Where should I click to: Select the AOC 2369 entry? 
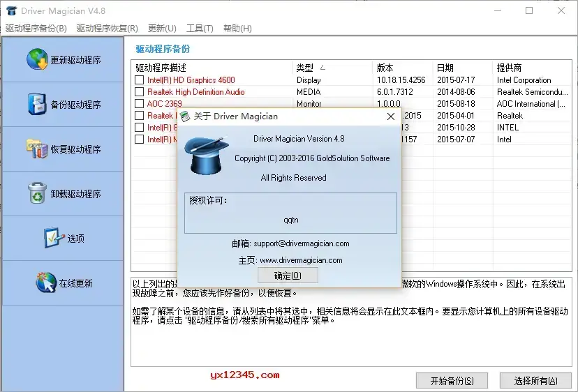point(165,103)
